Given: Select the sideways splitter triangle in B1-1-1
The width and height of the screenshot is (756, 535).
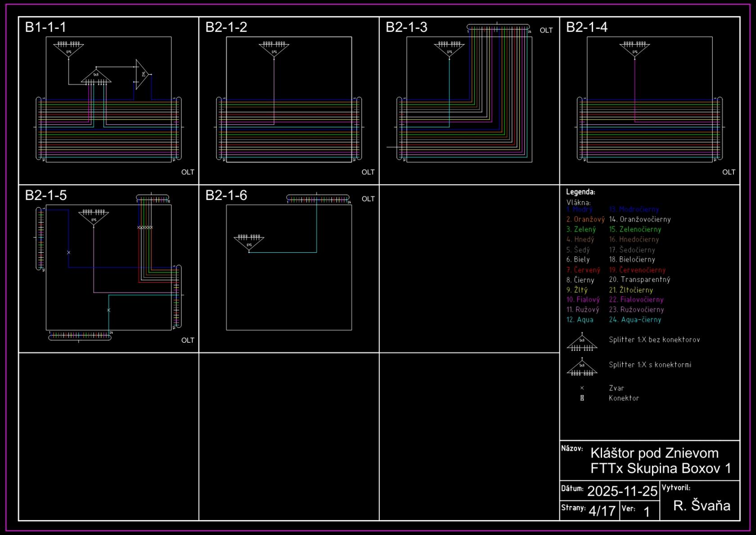Looking at the screenshot, I should coord(142,74).
